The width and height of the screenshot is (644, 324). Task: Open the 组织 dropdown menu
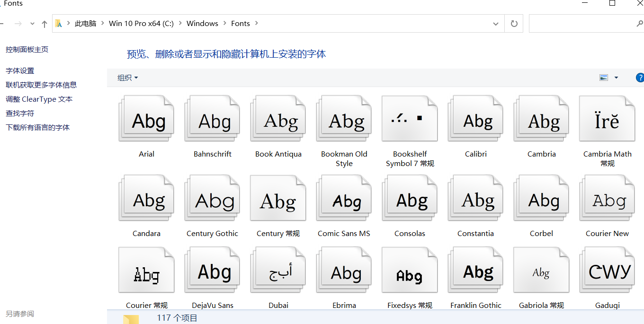[127, 77]
